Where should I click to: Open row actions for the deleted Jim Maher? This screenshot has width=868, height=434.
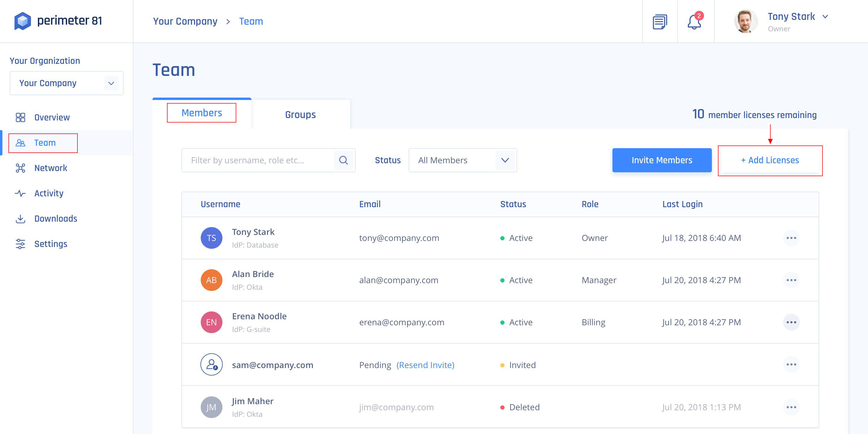tap(791, 407)
